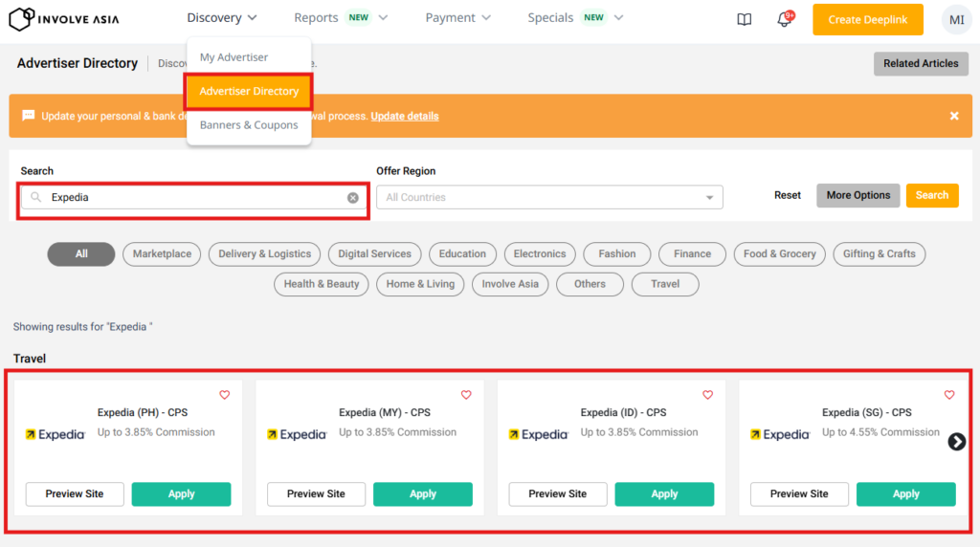
Task: Expand the Payment menu
Action: tap(457, 18)
